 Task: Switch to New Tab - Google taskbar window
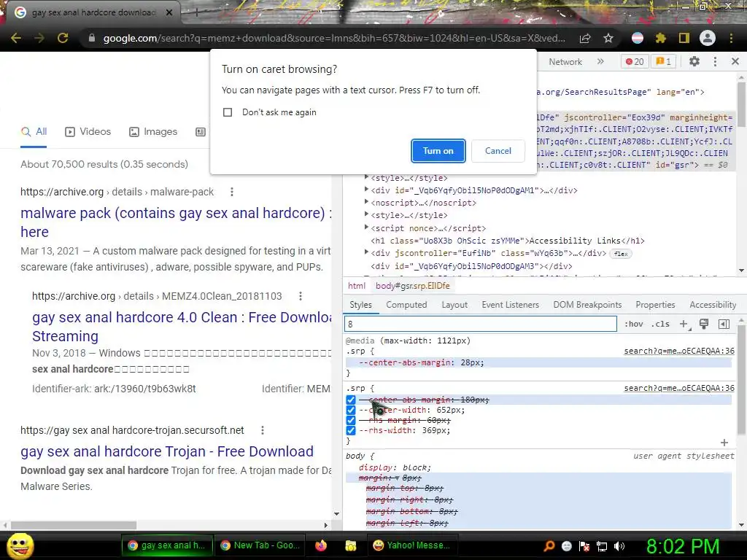(260, 545)
